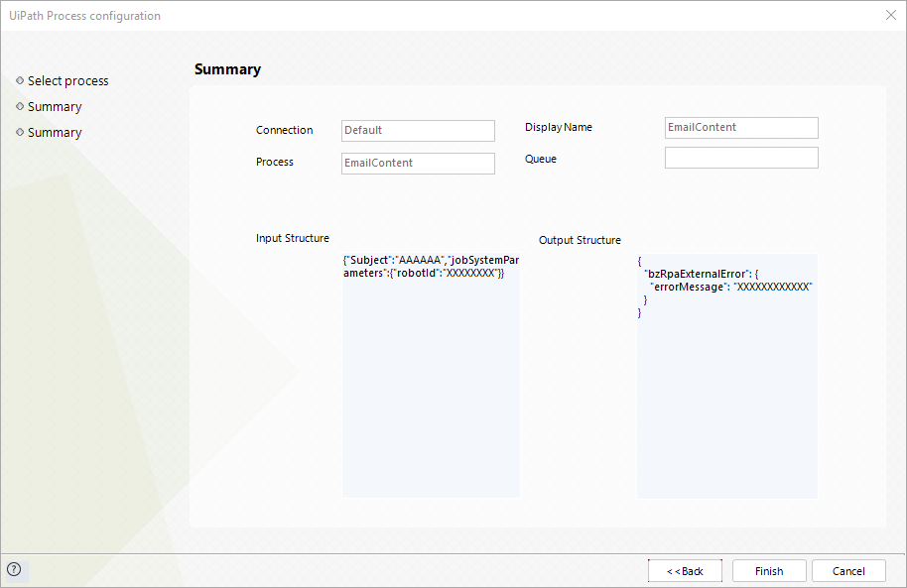Image resolution: width=907 pixels, height=588 pixels.
Task: Focus the Display Name field
Action: [741, 128]
